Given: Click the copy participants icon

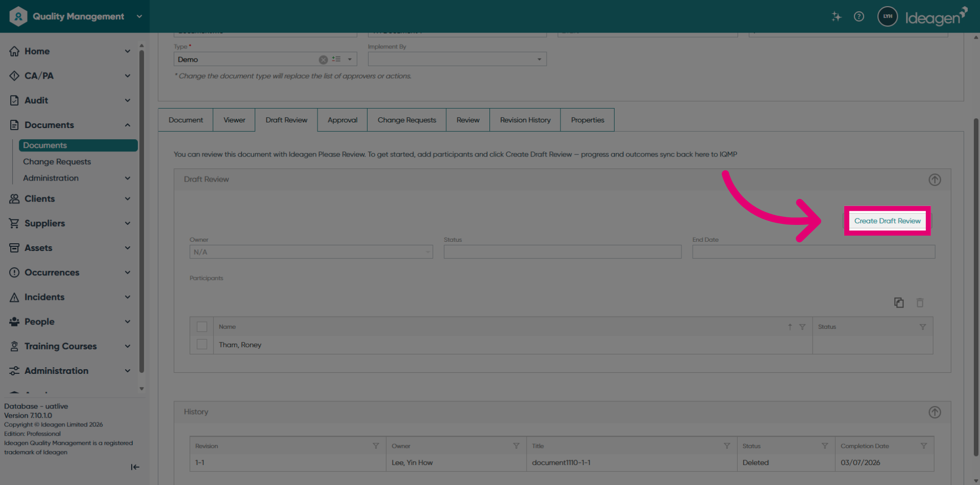Looking at the screenshot, I should coord(899,302).
